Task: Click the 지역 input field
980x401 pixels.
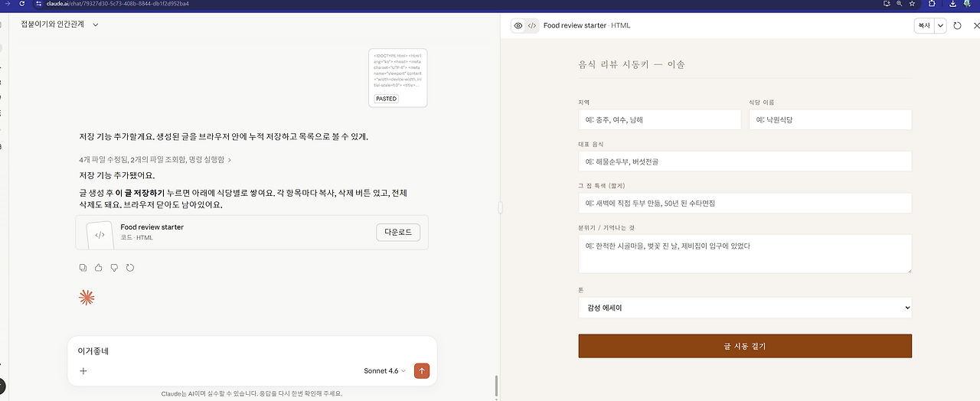Action: coord(660,119)
